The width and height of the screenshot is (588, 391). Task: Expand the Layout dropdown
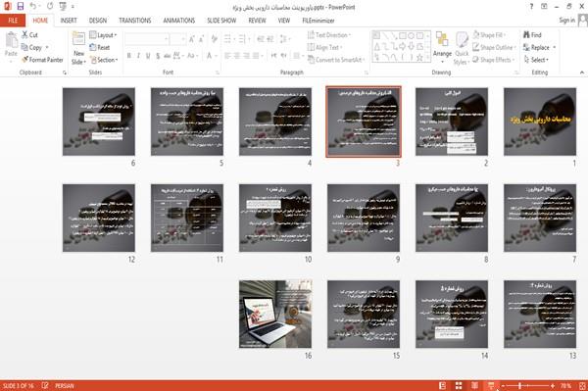[103, 35]
